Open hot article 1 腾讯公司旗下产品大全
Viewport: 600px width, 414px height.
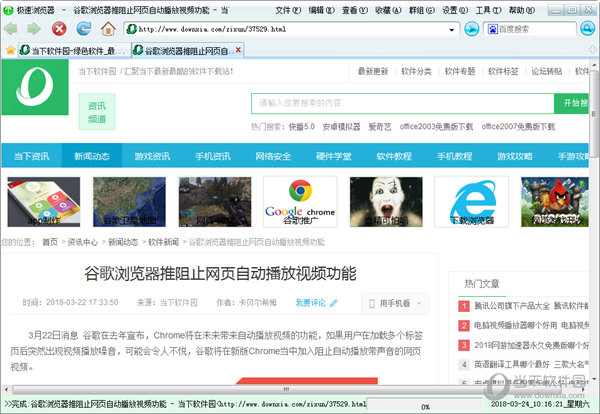(531, 306)
